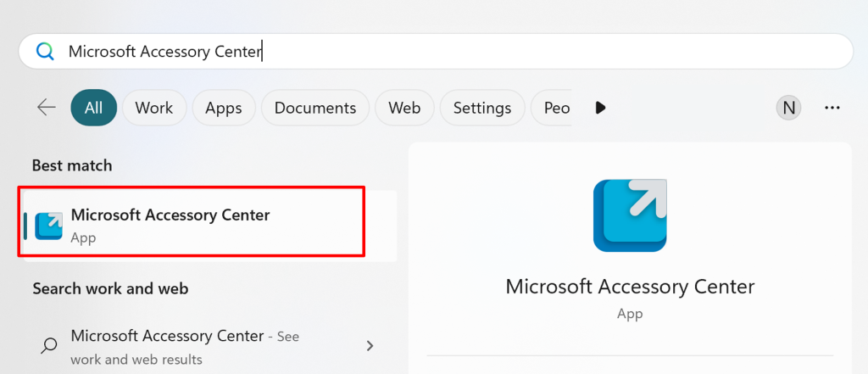868x374 pixels.
Task: Click the large Accessory Center icon in preview pane
Action: click(x=630, y=215)
